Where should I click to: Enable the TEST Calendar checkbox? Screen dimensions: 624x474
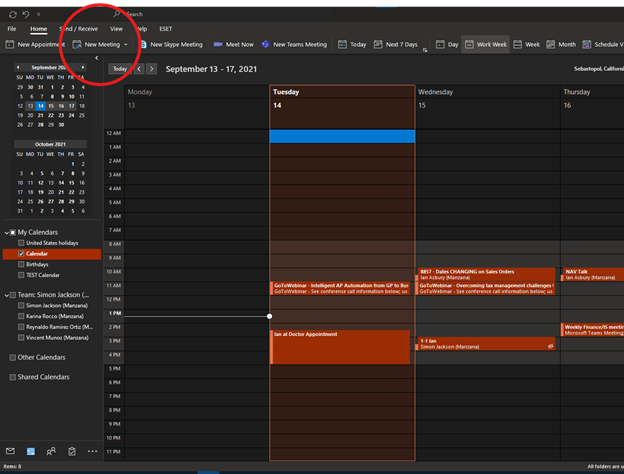21,275
